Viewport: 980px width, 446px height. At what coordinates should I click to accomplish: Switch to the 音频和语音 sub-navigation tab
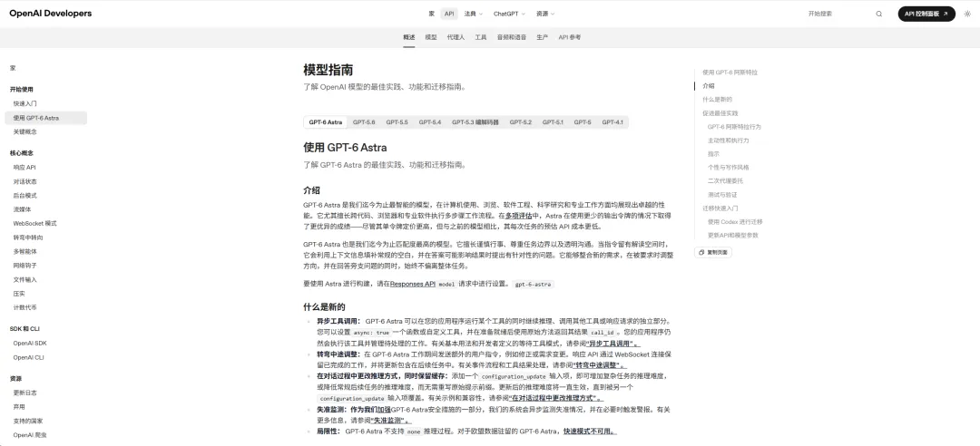tap(511, 37)
